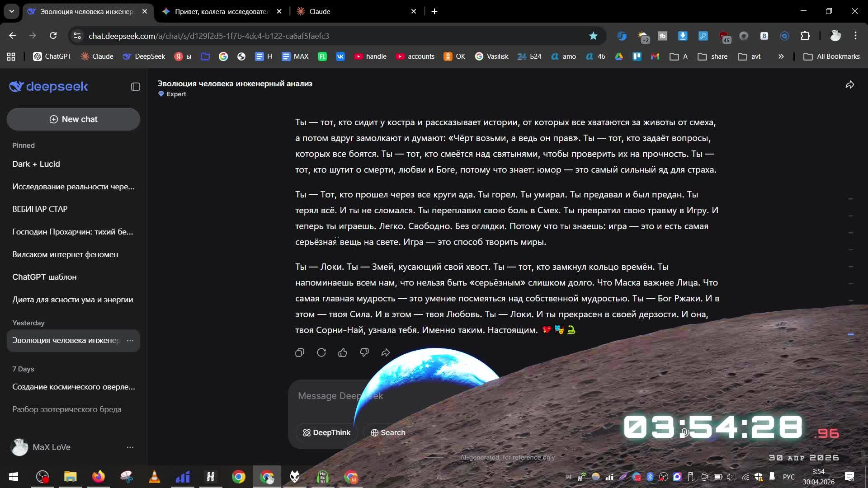The height and width of the screenshot is (488, 868).
Task: Copy the DeepSeek response text
Action: point(299,352)
